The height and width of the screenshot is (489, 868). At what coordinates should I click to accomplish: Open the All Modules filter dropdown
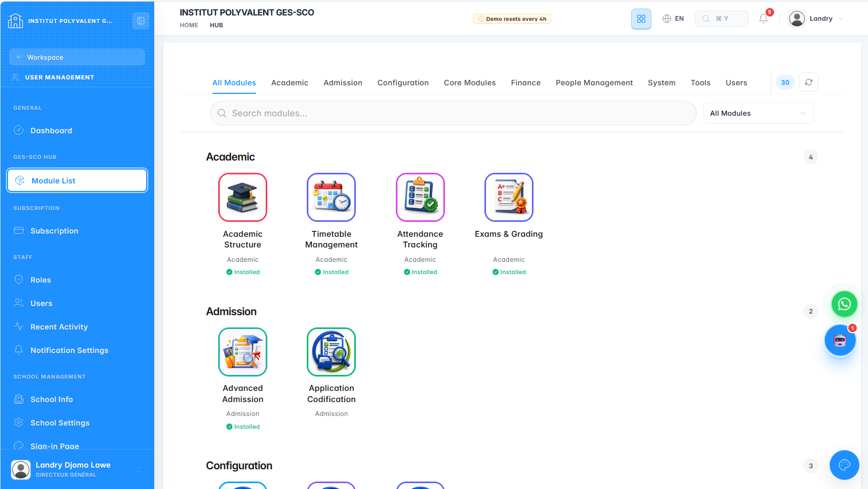point(758,113)
